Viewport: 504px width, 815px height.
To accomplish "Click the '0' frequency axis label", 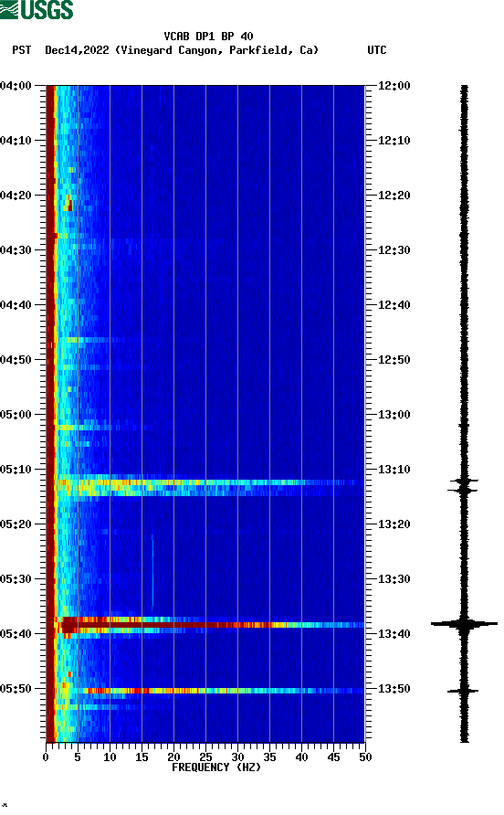I will 46,757.
